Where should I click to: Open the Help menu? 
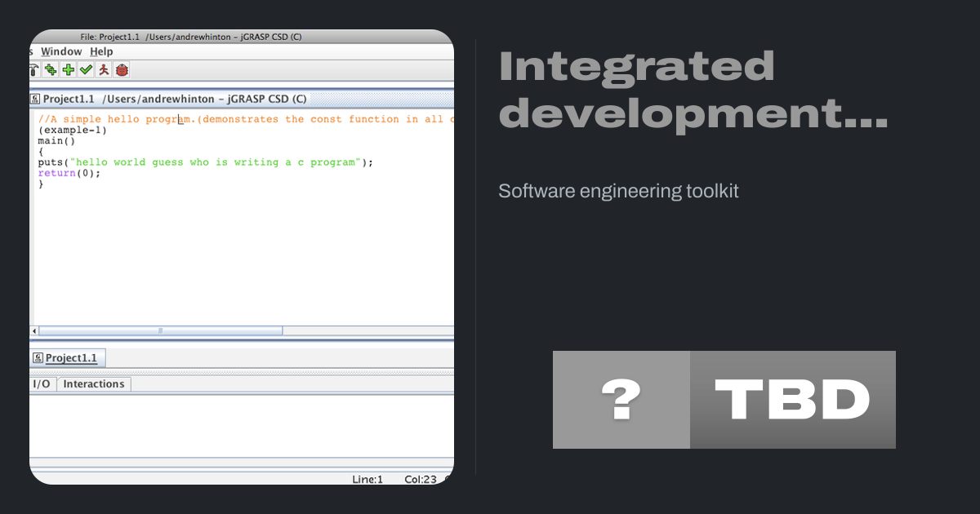click(x=101, y=51)
